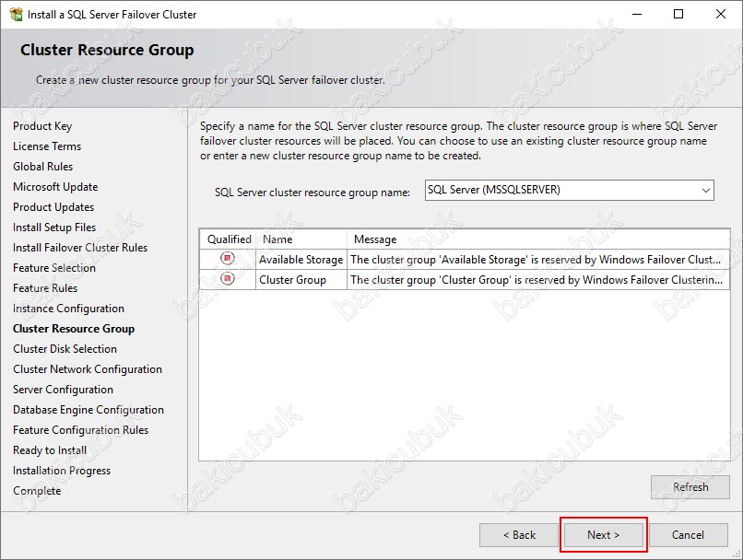
Task: Open the cluster resource group name dropdown
Action: (705, 191)
